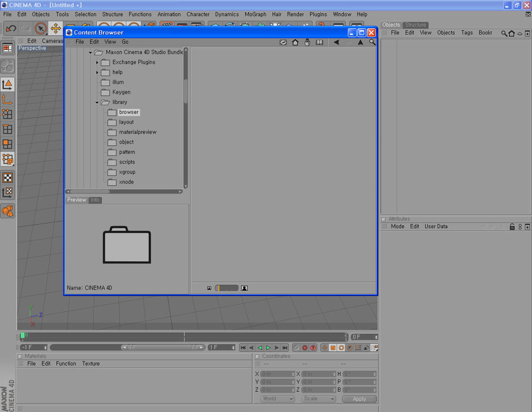The height and width of the screenshot is (412, 532).
Task: Select the Use Texture Axis tool
Action: pos(7,192)
